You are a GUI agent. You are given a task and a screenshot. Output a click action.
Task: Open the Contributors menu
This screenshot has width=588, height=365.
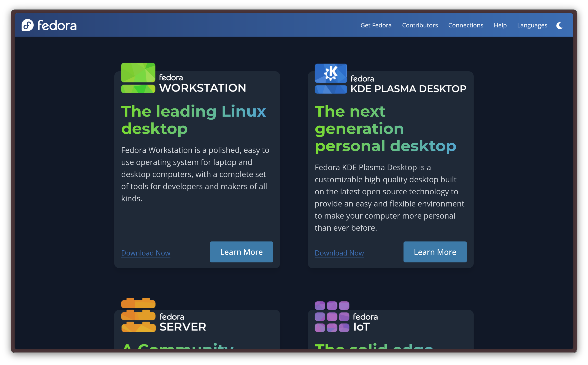[x=420, y=25]
